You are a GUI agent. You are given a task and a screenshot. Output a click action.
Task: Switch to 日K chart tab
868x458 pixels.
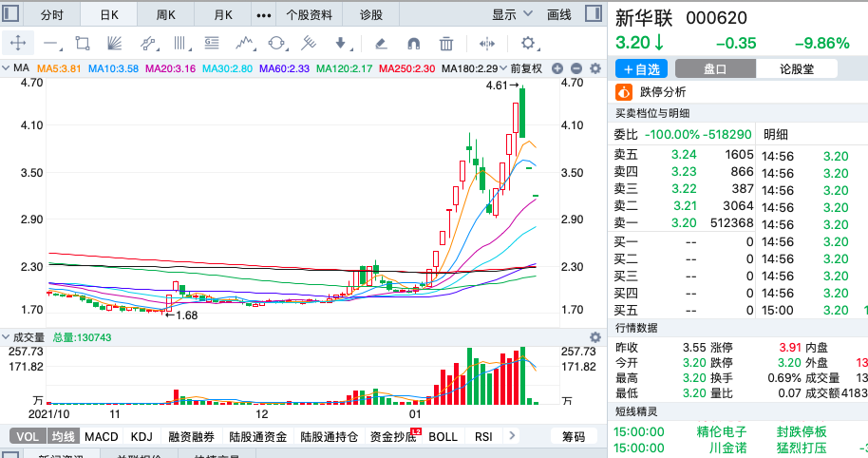pyautogui.click(x=109, y=15)
